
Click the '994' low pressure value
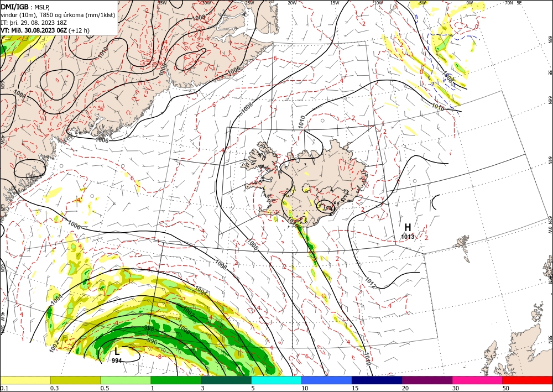click(x=117, y=360)
